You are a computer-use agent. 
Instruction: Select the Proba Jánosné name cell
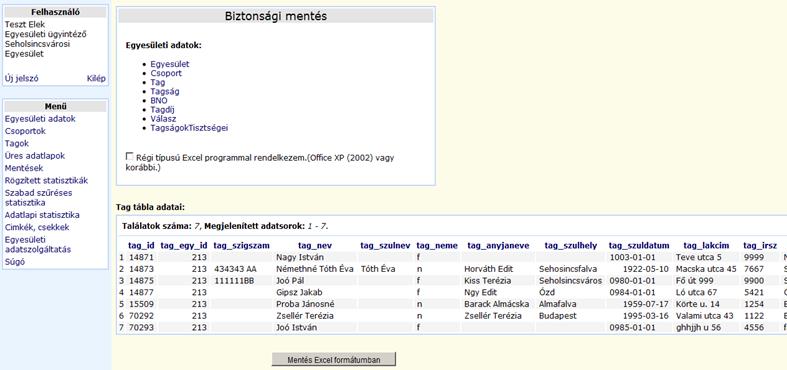tap(305, 304)
